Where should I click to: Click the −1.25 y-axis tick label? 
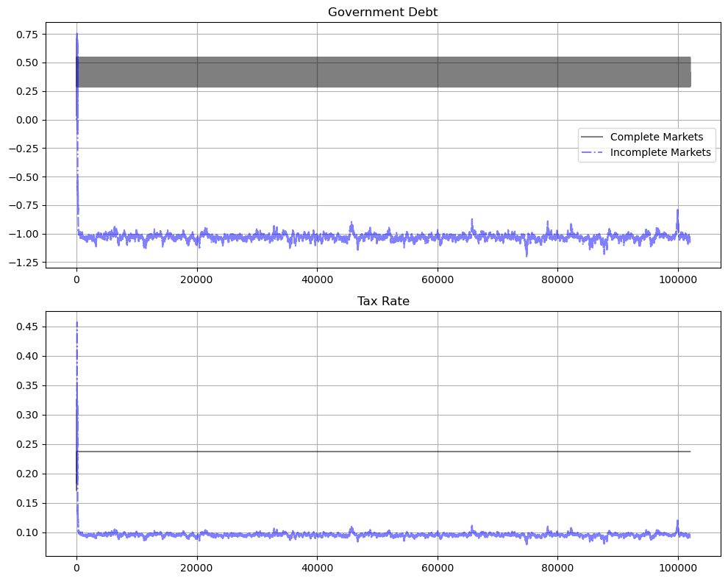pos(24,263)
